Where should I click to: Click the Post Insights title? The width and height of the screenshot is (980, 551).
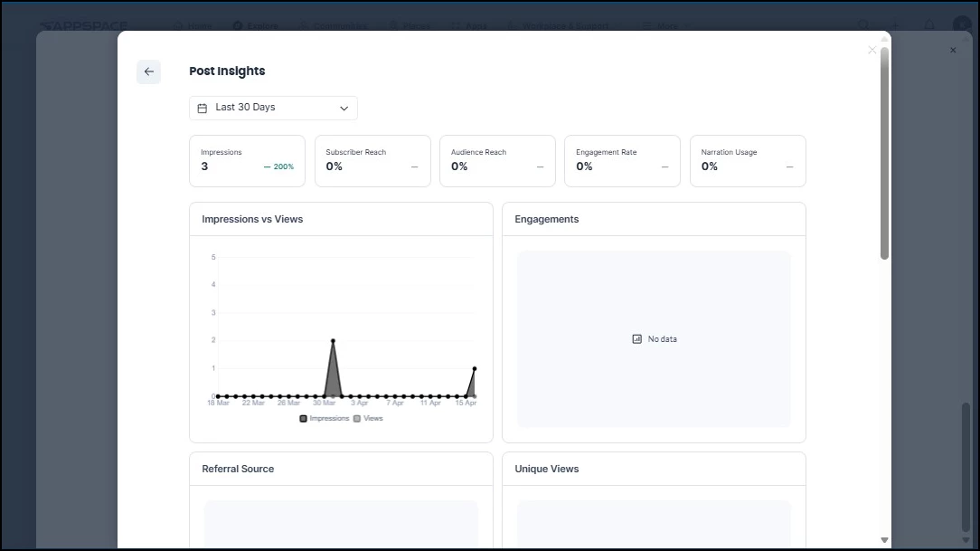point(227,71)
